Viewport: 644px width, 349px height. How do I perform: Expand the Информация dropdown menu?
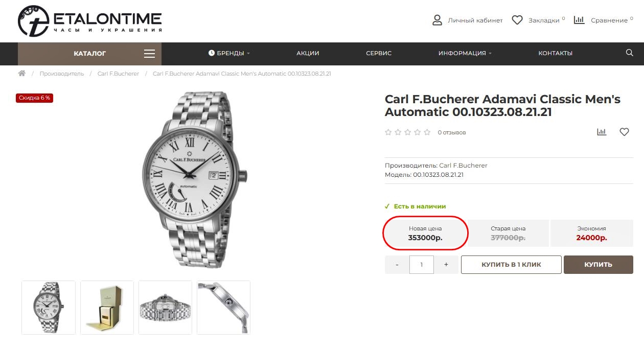pos(465,53)
